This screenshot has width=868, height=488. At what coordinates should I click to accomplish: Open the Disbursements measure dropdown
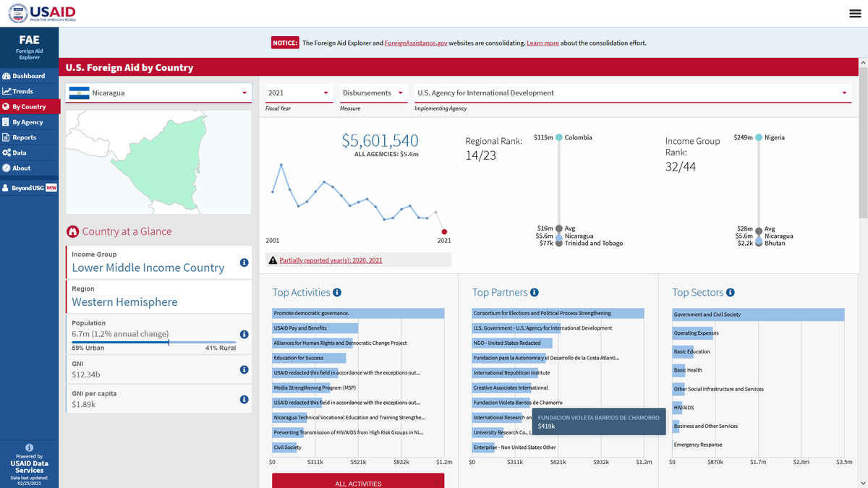click(x=373, y=93)
